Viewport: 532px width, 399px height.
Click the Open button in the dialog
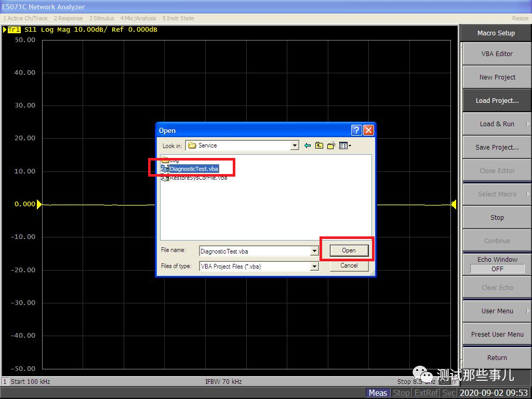(x=349, y=250)
